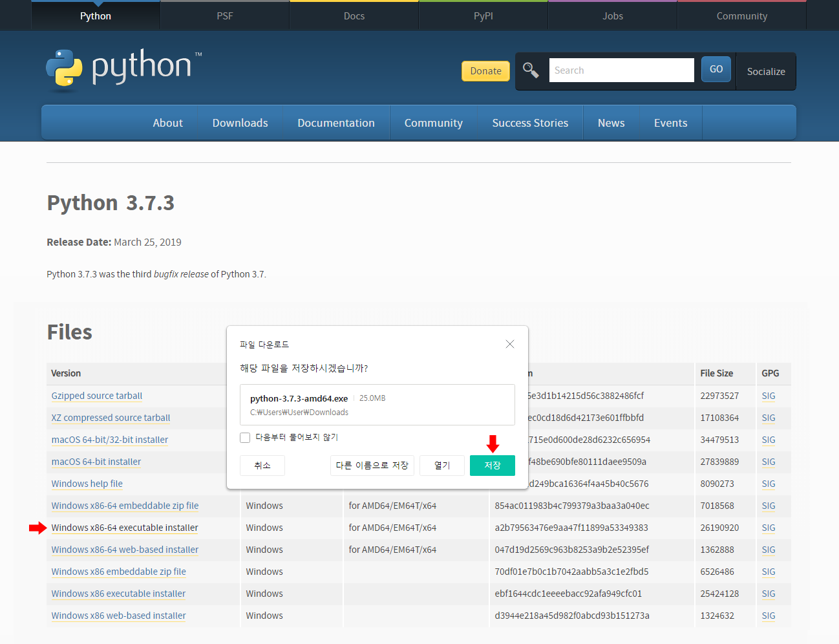Open SIG link for x86-64 web-based installer
839x644 pixels.
(x=768, y=550)
